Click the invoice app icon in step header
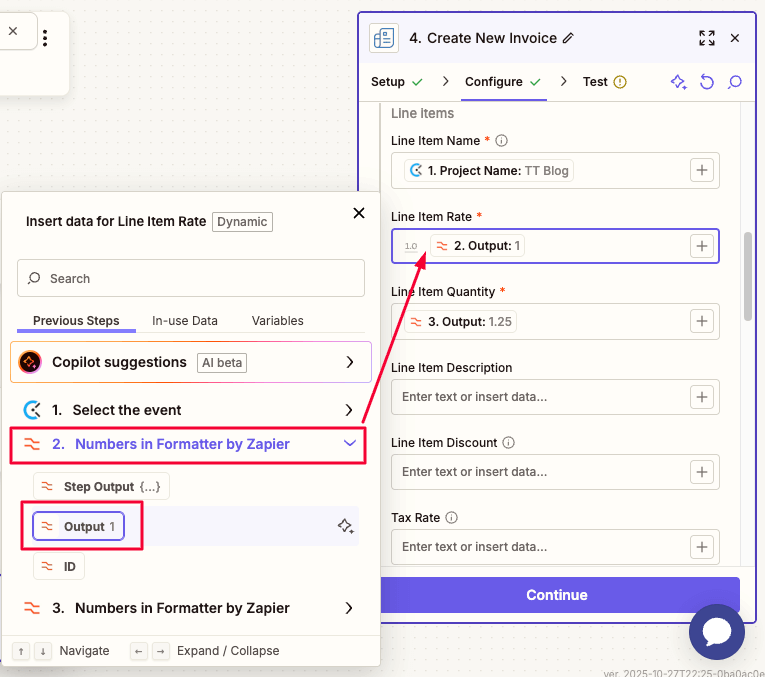 (384, 38)
